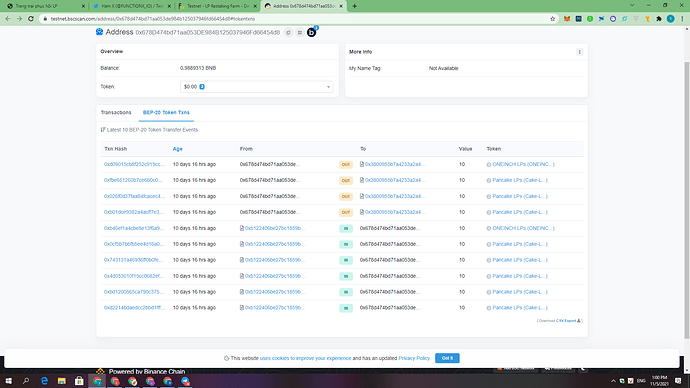This screenshot has width=690, height=388.
Task: Open the yellow key extension icon
Action: click(647, 19)
